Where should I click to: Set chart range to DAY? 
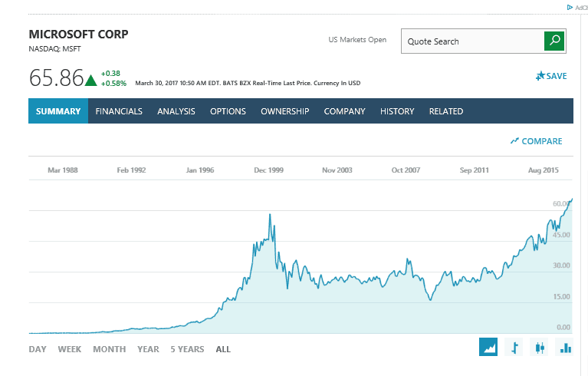38,349
